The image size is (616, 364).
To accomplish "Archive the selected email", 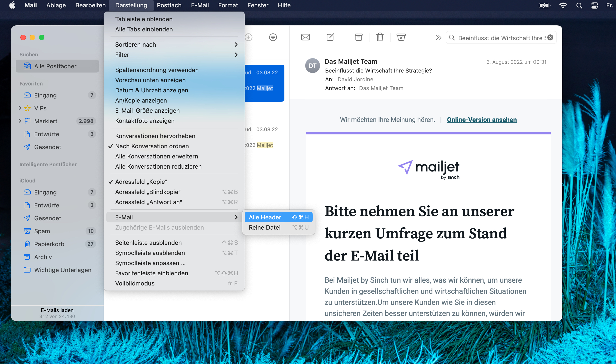I will click(358, 37).
